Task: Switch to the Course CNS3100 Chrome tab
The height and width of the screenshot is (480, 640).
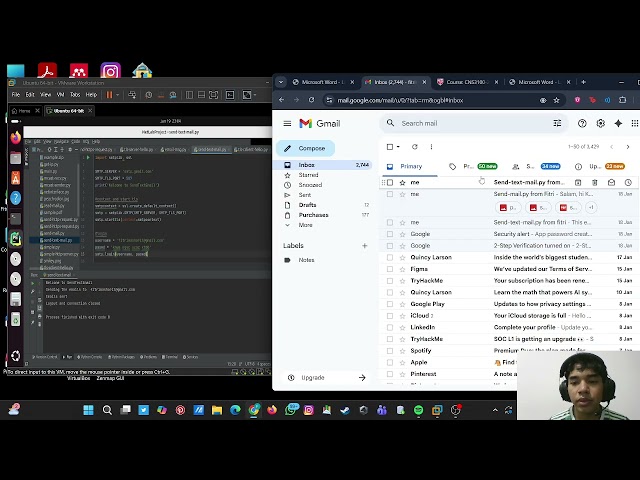Action: [467, 82]
